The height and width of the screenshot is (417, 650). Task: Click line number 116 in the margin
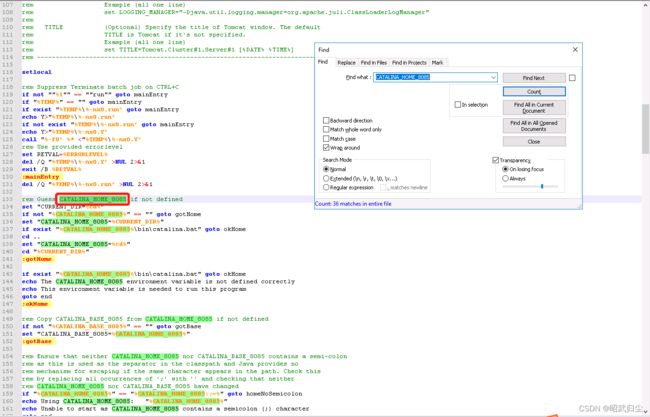[7, 72]
